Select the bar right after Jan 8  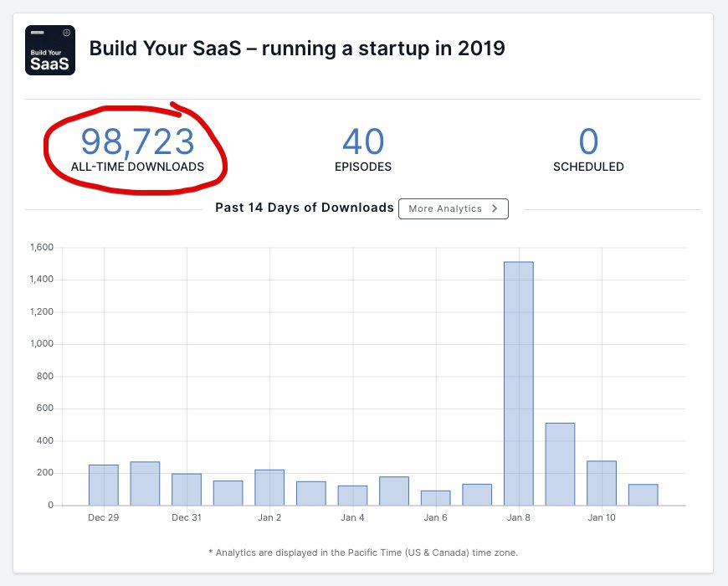(x=560, y=464)
